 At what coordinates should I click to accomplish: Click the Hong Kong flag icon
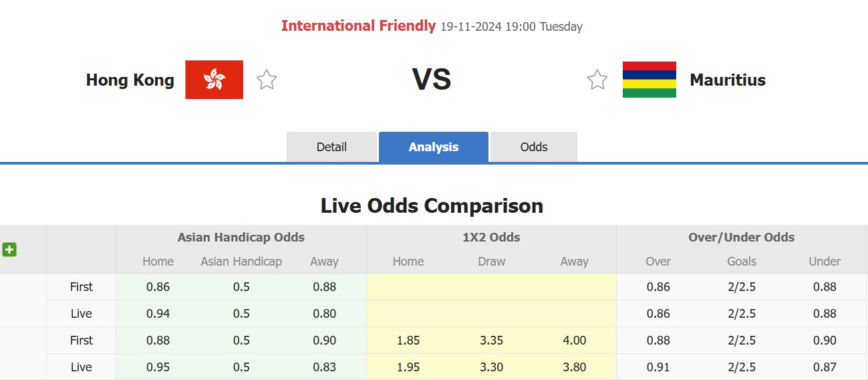coord(214,80)
